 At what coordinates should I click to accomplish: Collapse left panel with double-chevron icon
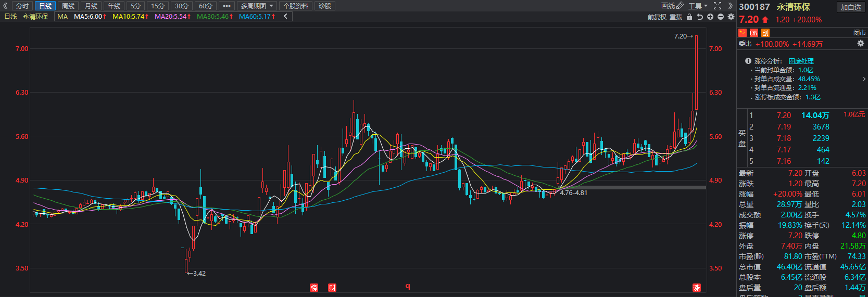pyautogui.click(x=5, y=6)
